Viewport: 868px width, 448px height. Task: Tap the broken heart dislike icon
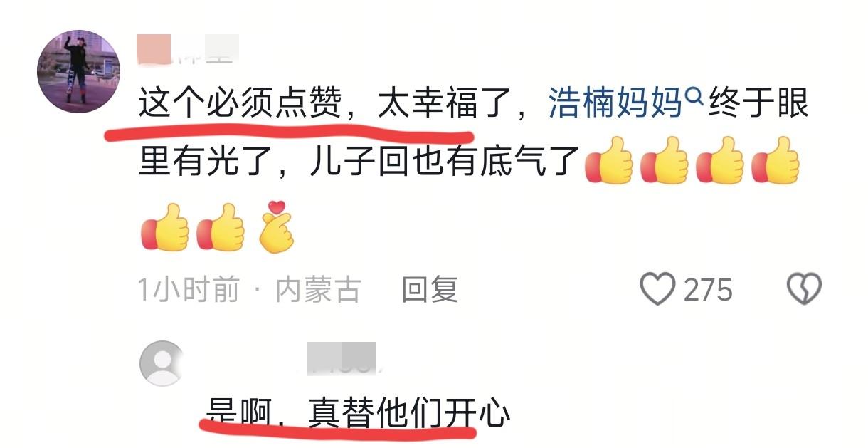tap(804, 289)
